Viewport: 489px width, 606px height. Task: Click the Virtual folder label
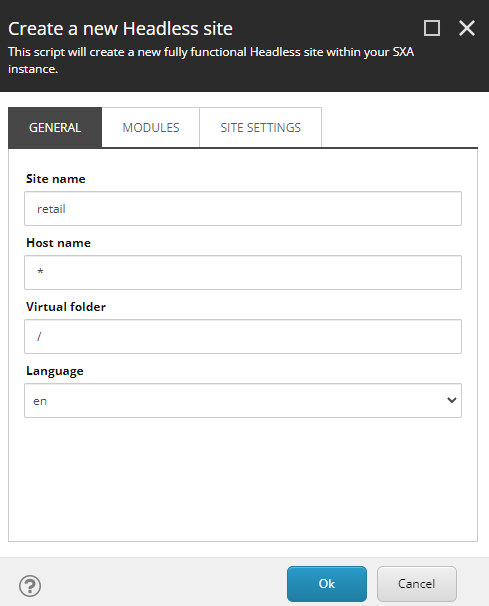point(66,307)
